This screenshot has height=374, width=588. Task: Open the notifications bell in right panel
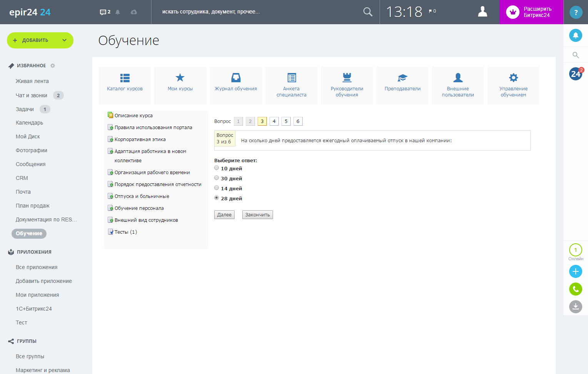(x=576, y=35)
